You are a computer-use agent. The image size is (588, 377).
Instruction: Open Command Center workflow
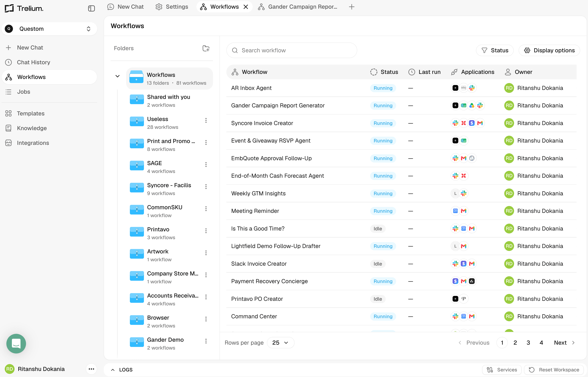254,316
